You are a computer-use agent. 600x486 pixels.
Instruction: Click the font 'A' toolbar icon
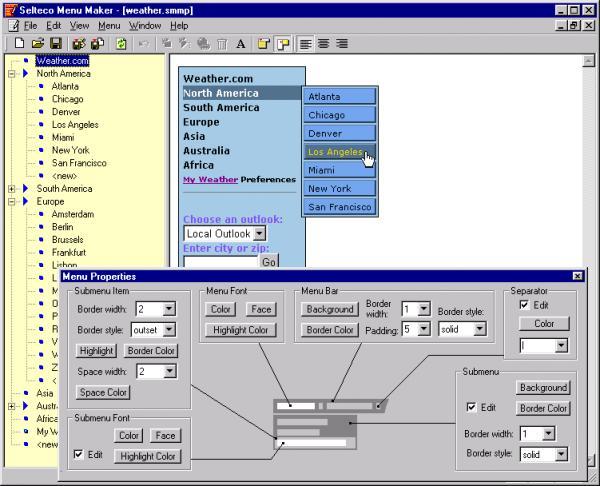(240, 44)
